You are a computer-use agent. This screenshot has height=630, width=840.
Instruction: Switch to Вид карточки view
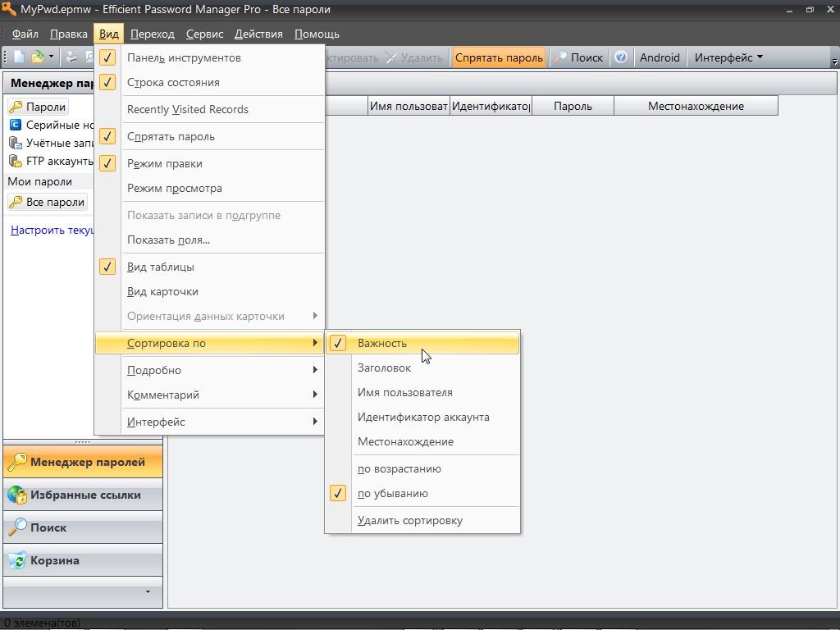pyautogui.click(x=209, y=291)
